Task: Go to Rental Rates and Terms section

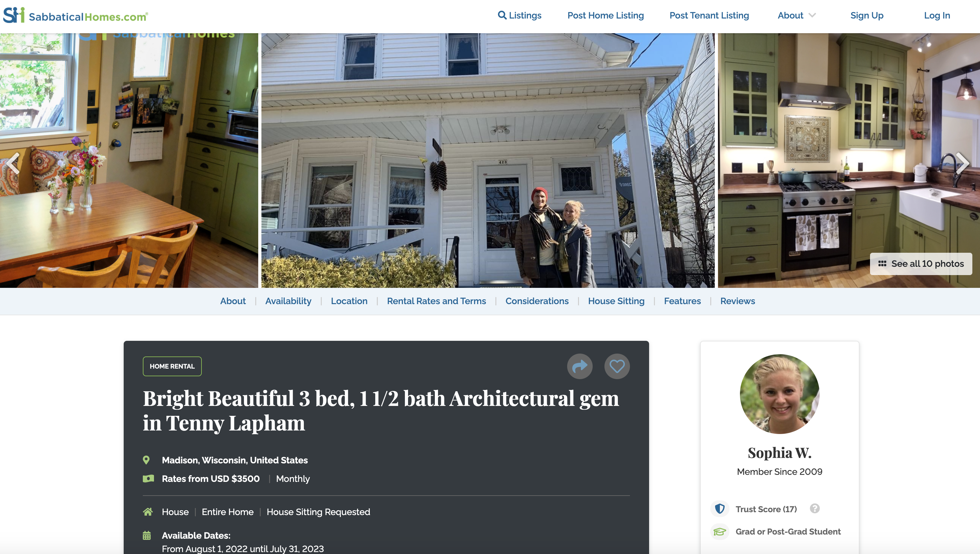Action: [x=436, y=301]
